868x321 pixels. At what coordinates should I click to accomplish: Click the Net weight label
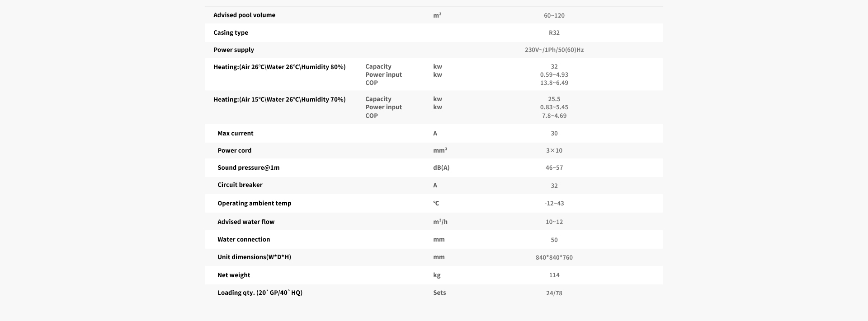pyautogui.click(x=234, y=275)
